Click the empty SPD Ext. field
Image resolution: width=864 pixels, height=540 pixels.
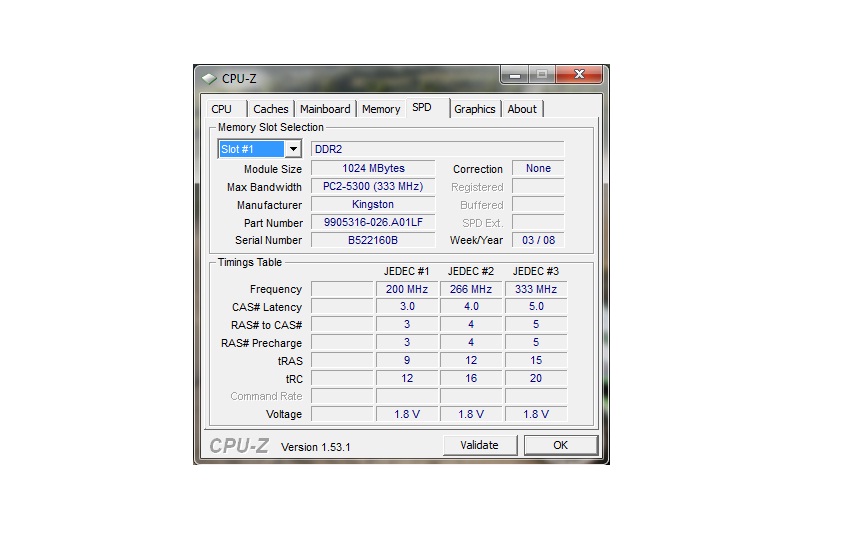point(538,222)
